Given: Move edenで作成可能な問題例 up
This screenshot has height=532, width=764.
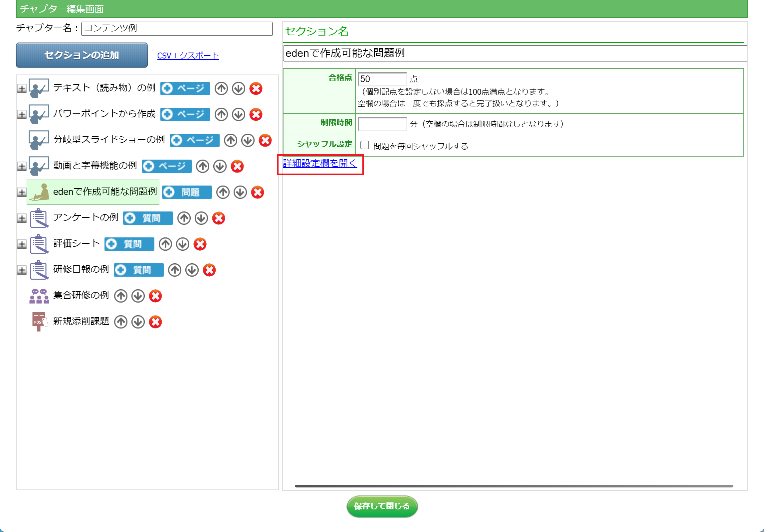Looking at the screenshot, I should pos(223,192).
